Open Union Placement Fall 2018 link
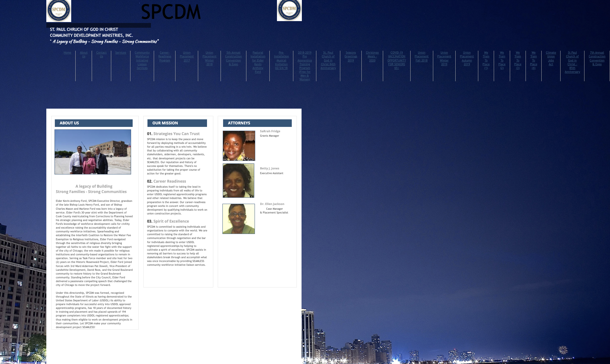610x364 pixels. coord(422,56)
